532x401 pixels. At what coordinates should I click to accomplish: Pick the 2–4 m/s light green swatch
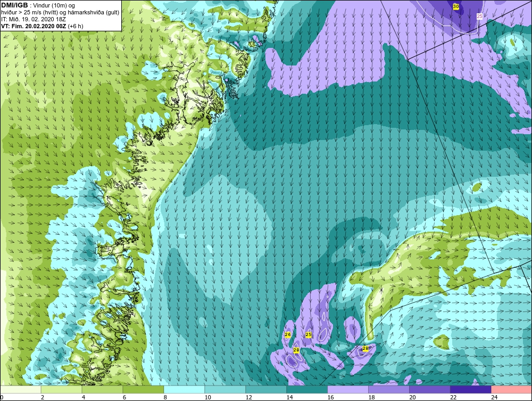point(61,389)
